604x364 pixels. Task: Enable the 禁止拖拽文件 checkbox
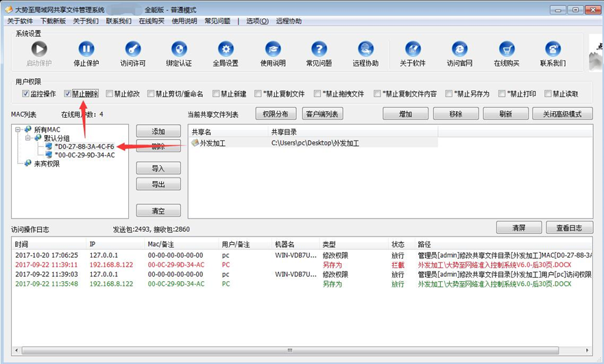[x=317, y=94]
